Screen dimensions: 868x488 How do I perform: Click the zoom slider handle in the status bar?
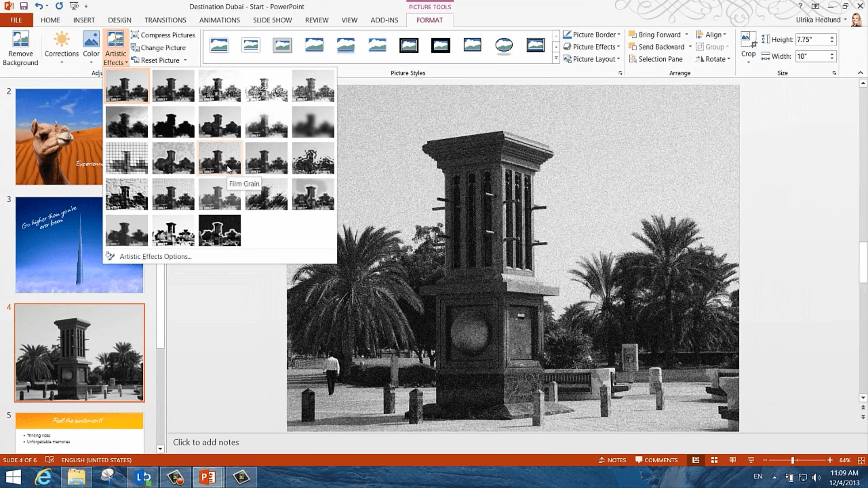click(x=793, y=460)
